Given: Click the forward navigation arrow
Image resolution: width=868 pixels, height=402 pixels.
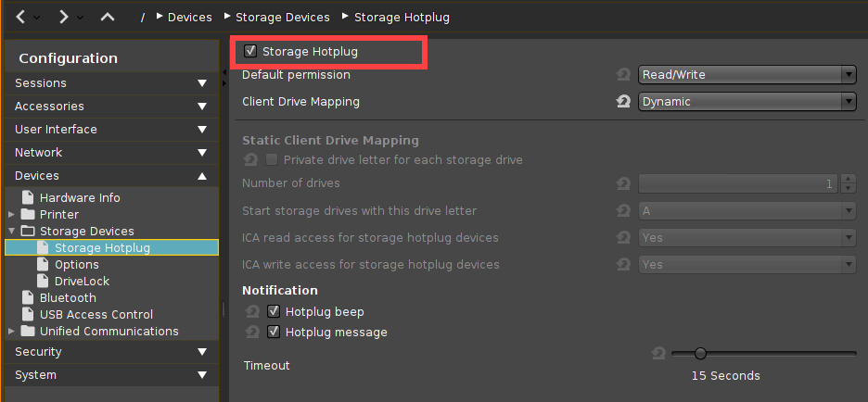Looking at the screenshot, I should 63,17.
